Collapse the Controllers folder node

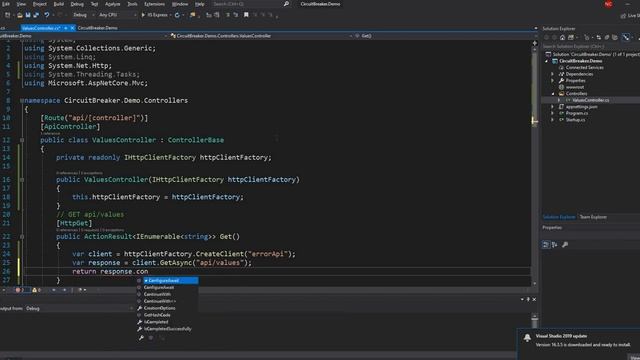553,94
